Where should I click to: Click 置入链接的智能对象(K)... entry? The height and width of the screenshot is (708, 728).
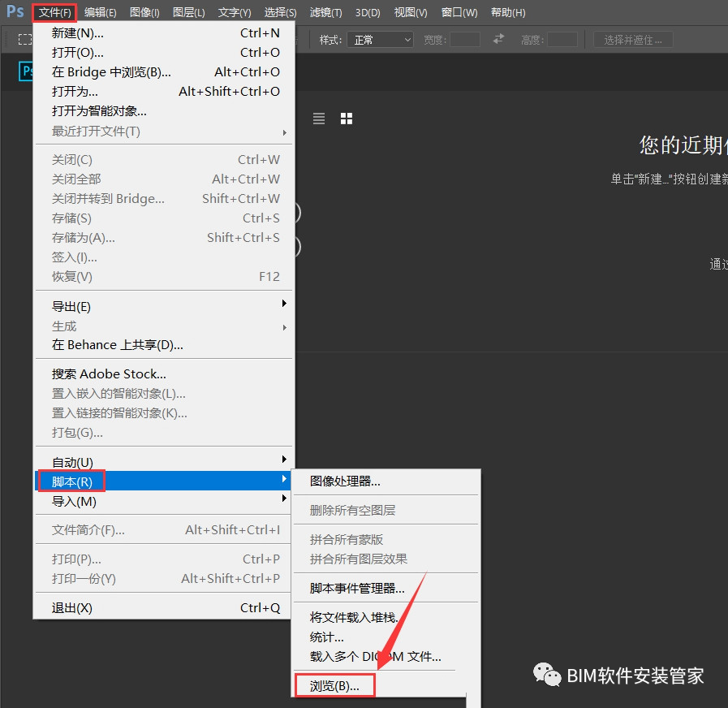point(164,413)
